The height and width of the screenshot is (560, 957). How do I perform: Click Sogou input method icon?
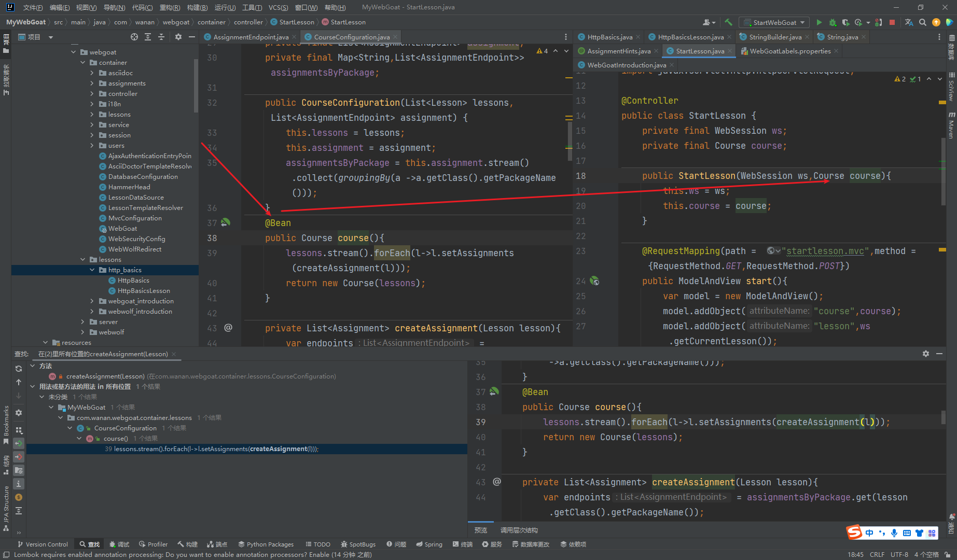(x=854, y=533)
